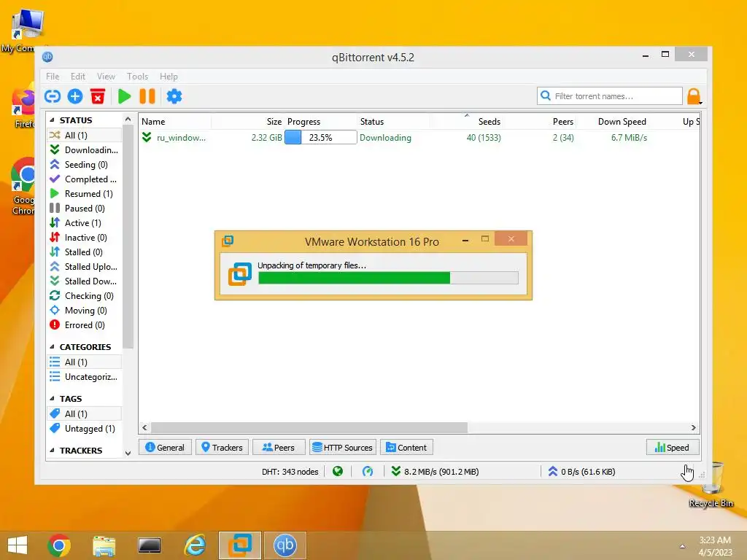Collapse the STATUS section

52,120
